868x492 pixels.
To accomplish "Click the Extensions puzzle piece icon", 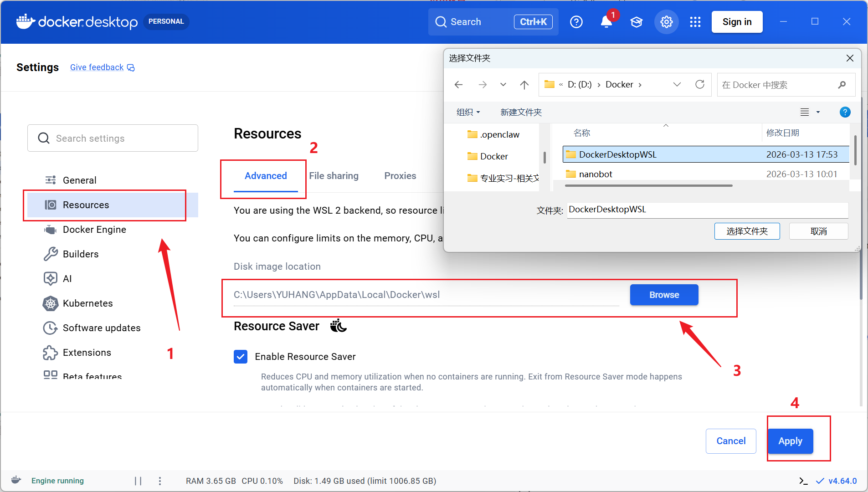I will (x=51, y=353).
